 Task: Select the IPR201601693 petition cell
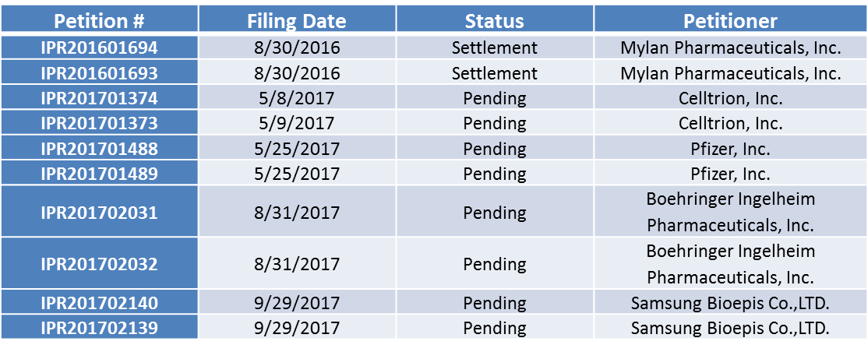tap(99, 73)
